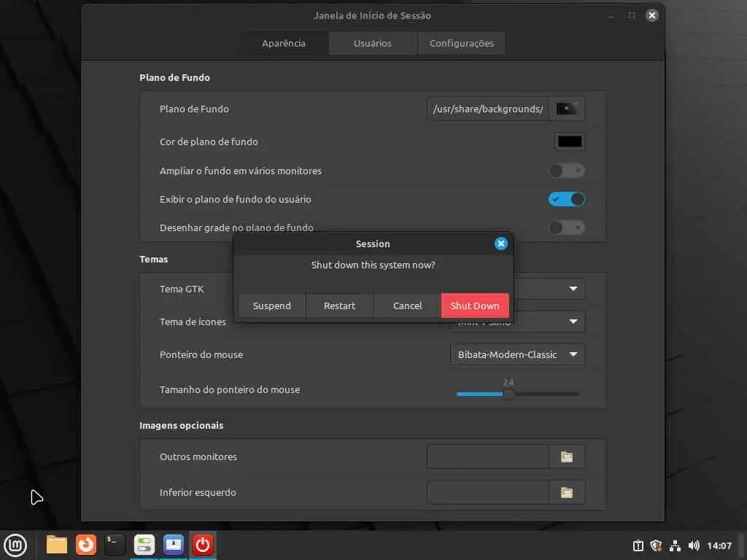Toggle Ampliar o fundo em vários monitores
747x560 pixels.
click(x=566, y=171)
